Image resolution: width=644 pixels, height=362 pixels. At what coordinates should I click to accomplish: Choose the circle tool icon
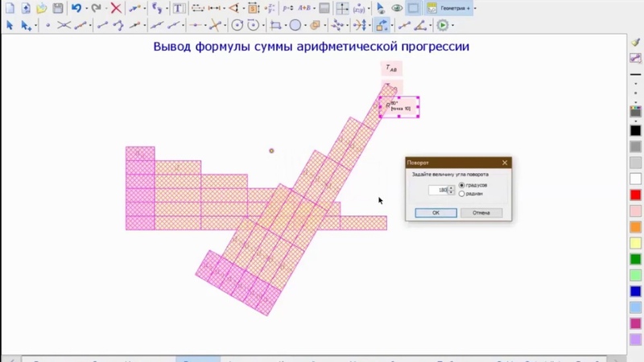(x=295, y=26)
